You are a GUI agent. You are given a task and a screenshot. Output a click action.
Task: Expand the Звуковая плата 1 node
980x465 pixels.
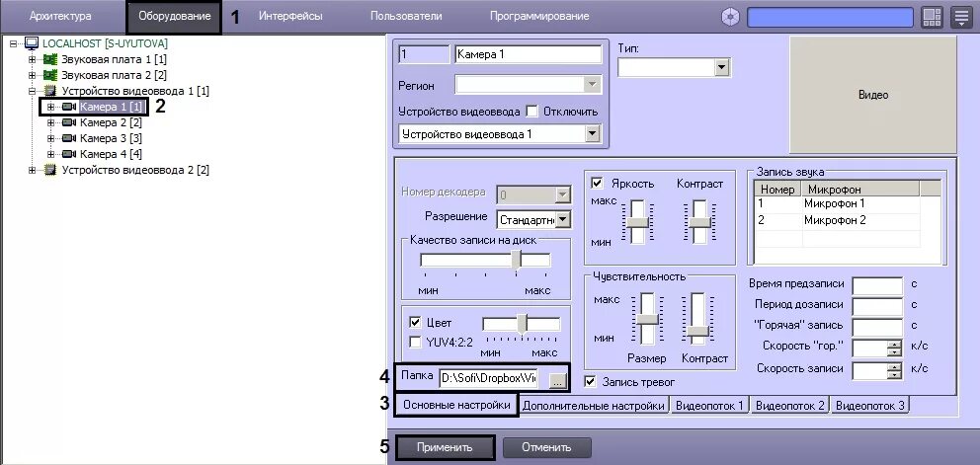coord(33,60)
